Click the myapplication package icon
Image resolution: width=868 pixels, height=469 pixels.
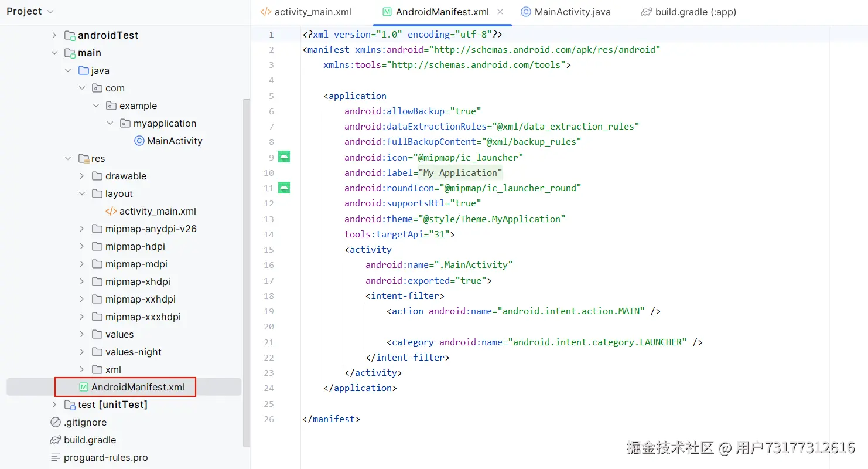[125, 123]
